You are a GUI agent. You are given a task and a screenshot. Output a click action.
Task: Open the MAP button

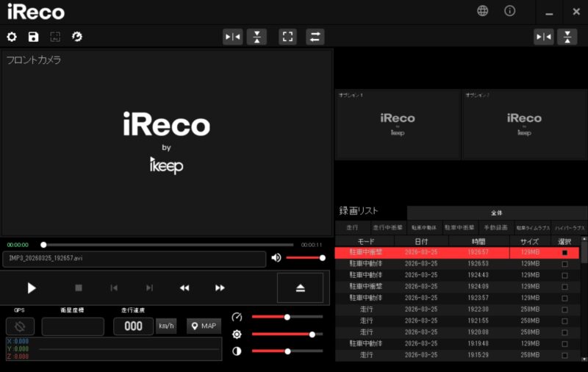coord(204,326)
